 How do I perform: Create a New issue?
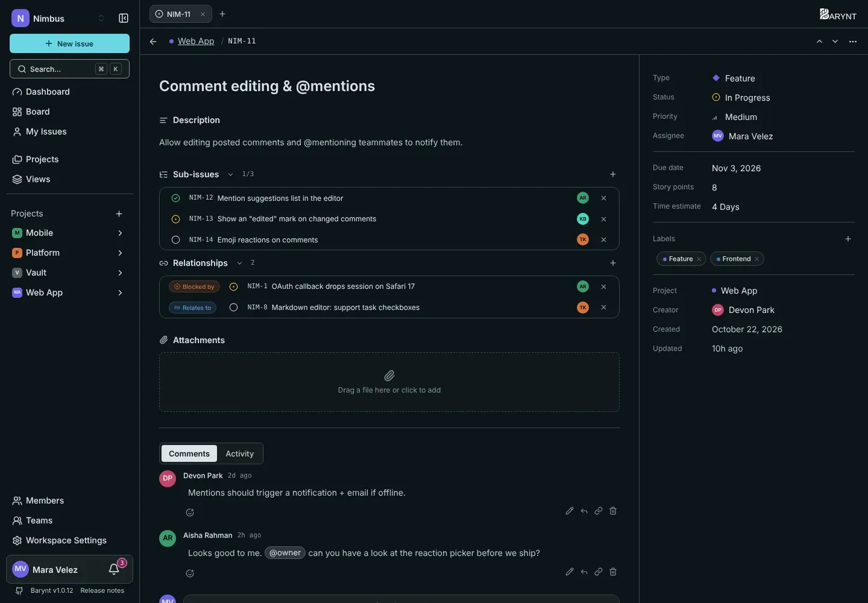[x=69, y=43]
